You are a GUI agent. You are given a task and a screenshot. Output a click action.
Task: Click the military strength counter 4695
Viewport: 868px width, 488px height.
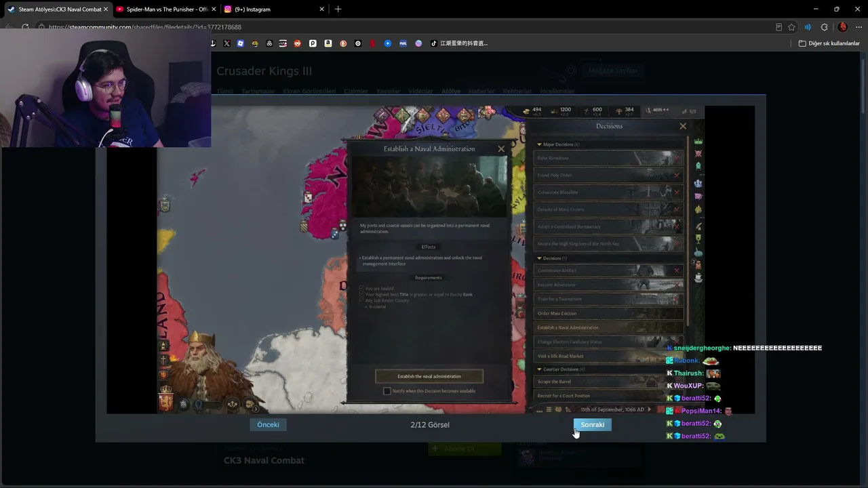point(658,110)
